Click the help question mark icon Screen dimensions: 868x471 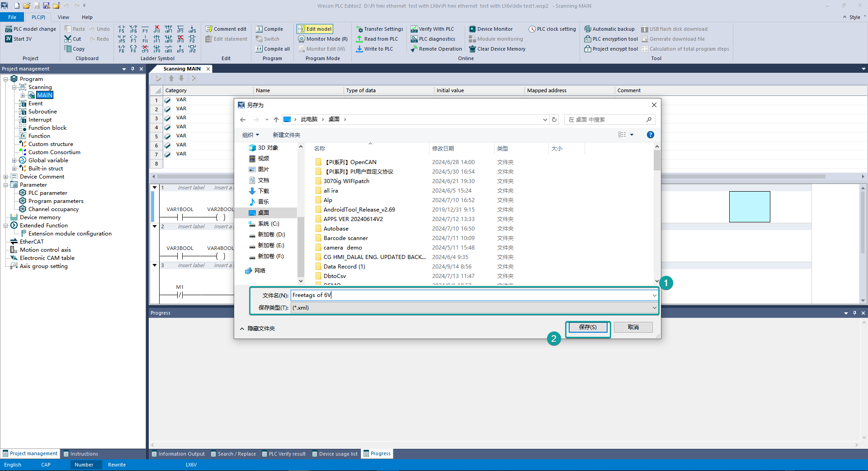[x=650, y=135]
